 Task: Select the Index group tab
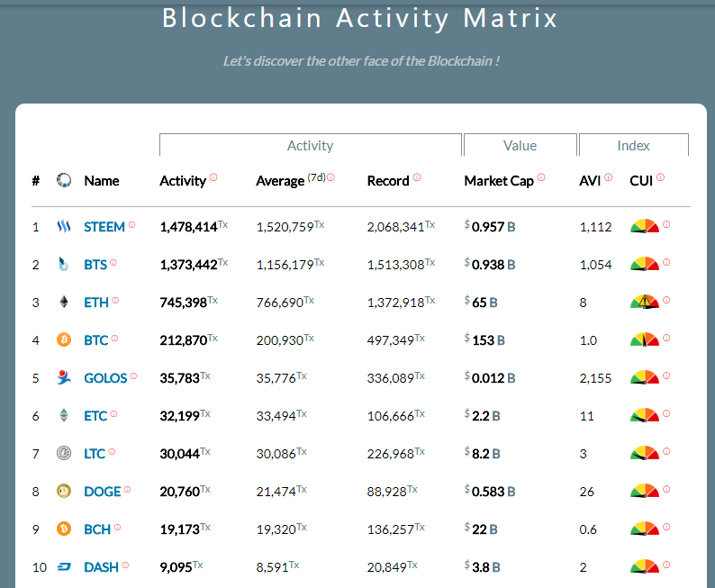coord(633,145)
